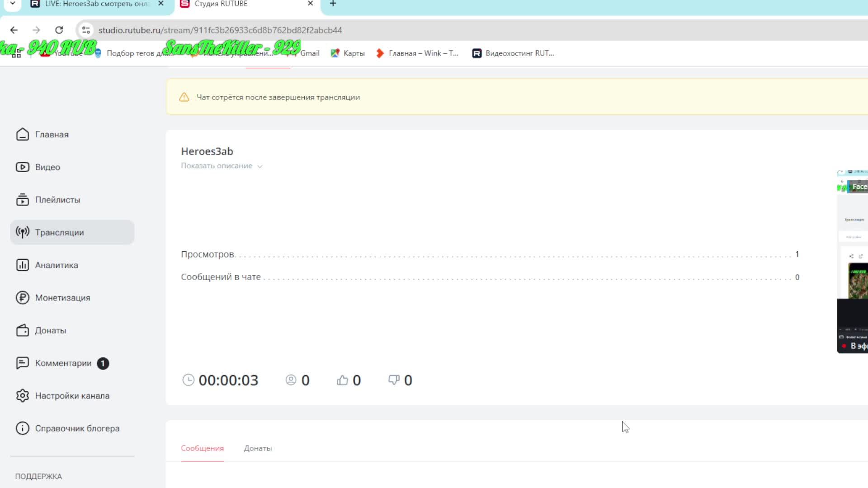This screenshot has width=868, height=488.
Task: Open Донаты wallet icon in sidebar
Action: pos(22,330)
